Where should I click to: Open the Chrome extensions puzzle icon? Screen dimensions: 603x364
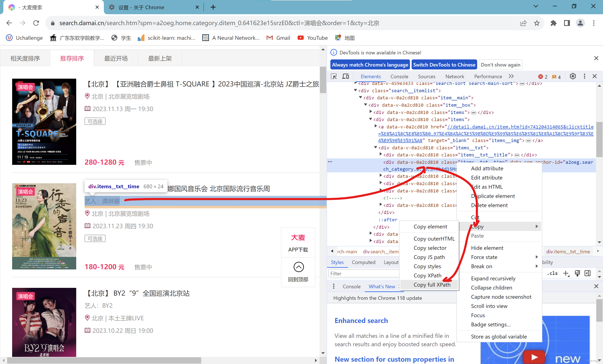[x=553, y=23]
